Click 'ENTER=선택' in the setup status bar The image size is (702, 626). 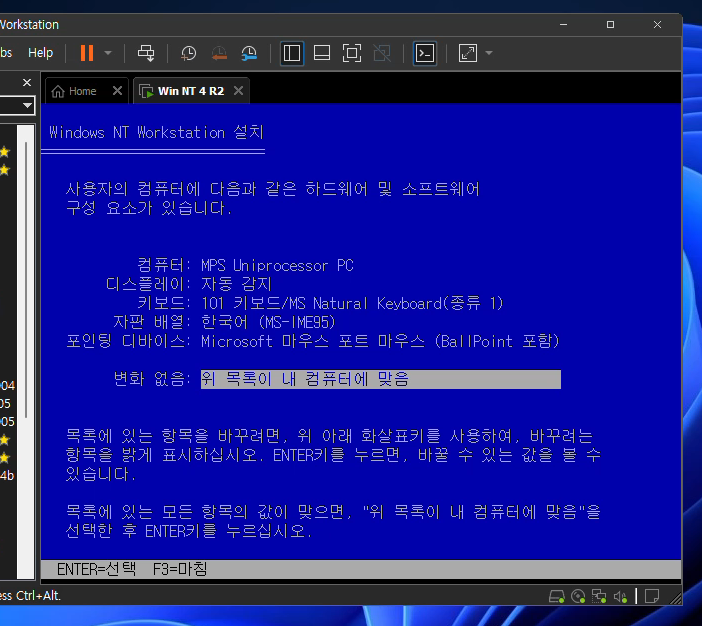[x=96, y=569]
